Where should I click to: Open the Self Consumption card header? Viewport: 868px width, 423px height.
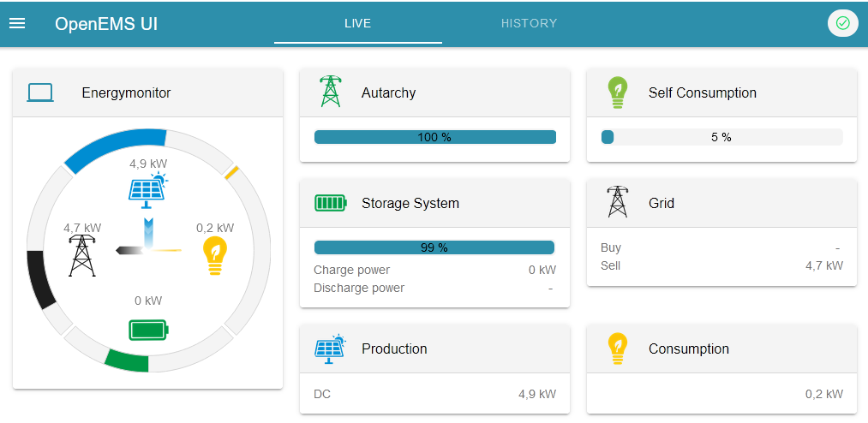pos(721,92)
